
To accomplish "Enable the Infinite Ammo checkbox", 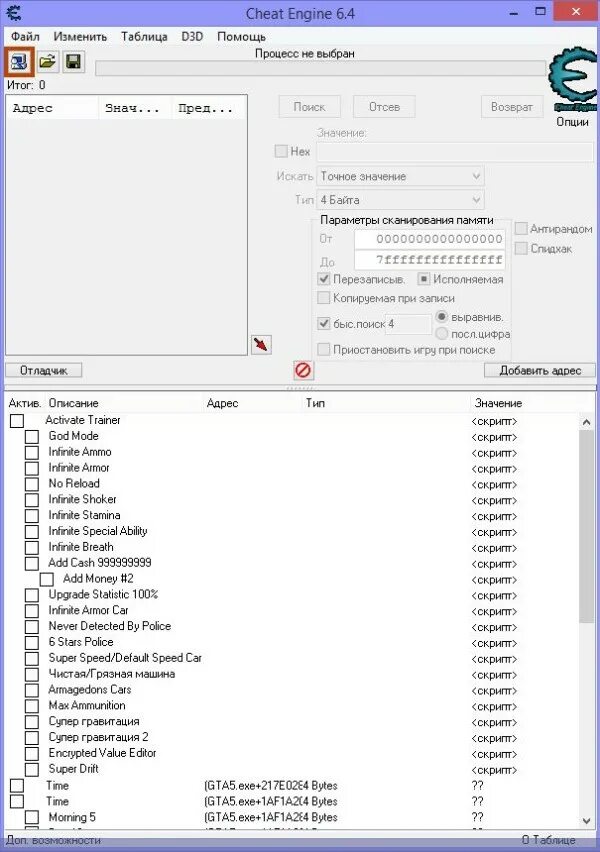I will 32,452.
